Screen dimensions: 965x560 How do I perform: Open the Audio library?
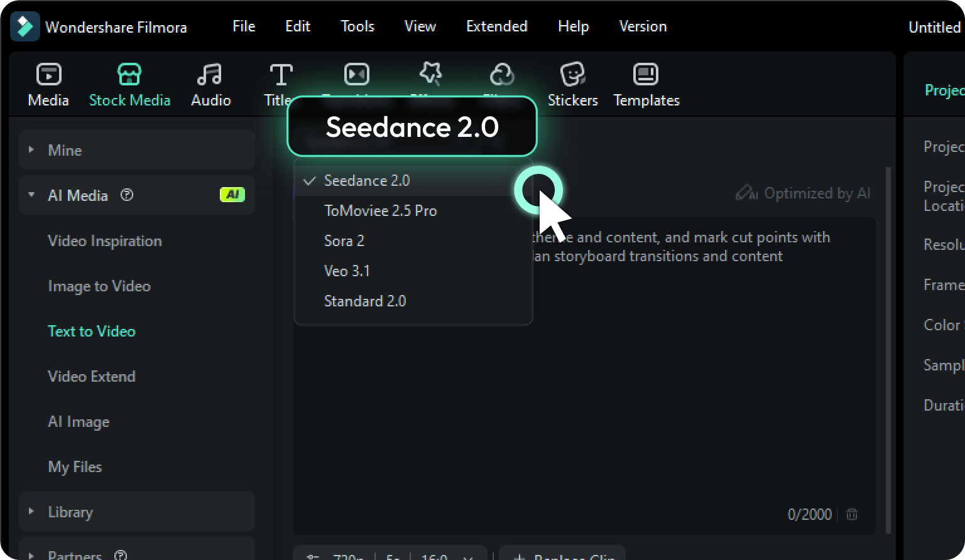tap(210, 83)
